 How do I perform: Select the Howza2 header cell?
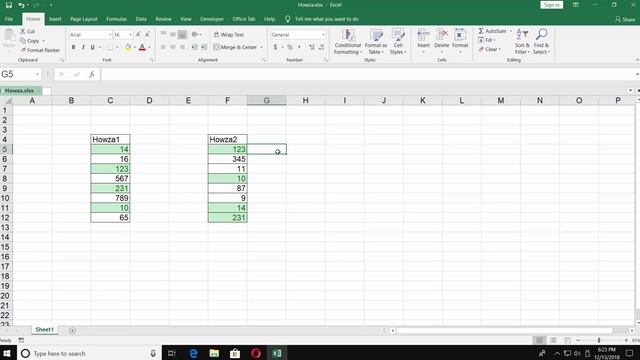click(227, 140)
